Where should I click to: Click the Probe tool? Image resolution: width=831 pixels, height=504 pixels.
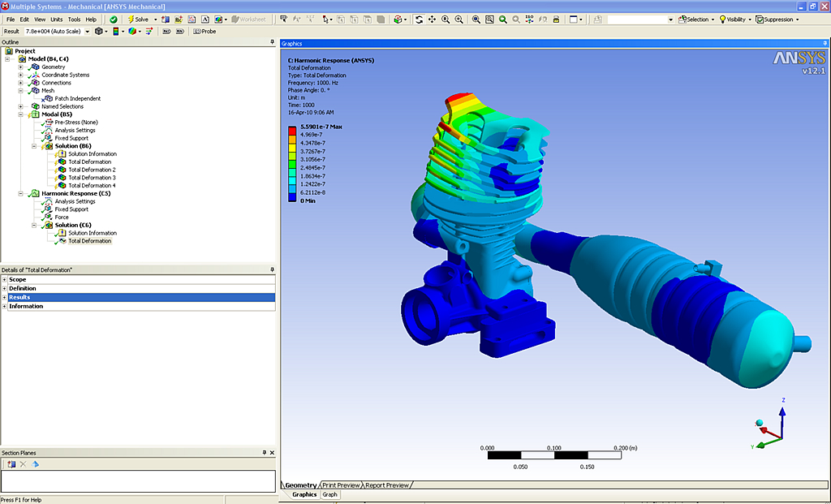pos(205,32)
